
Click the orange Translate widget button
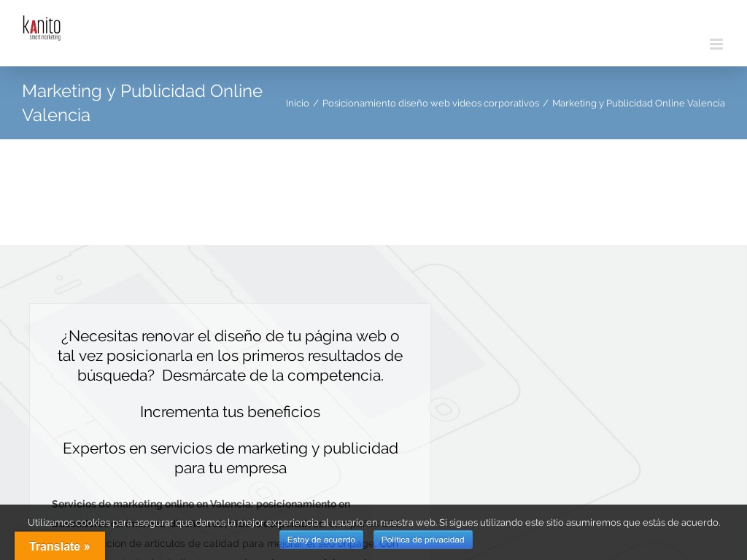coord(60,546)
